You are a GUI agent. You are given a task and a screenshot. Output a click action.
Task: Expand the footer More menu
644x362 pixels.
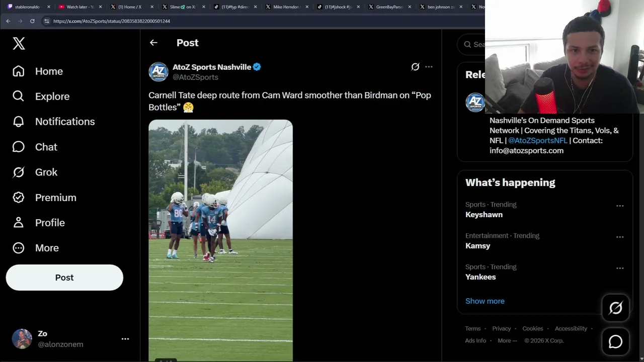(x=507, y=340)
